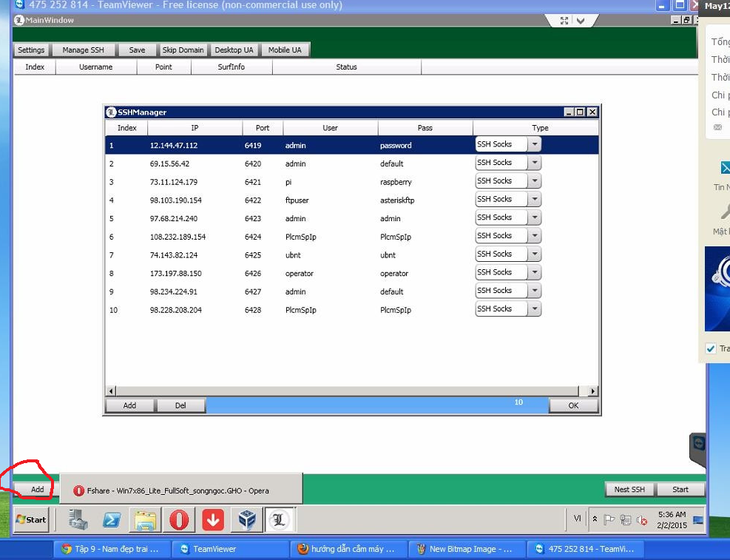Open Type dropdown for row 97.68.214.240
Screen dimensions: 730x560
pos(535,217)
